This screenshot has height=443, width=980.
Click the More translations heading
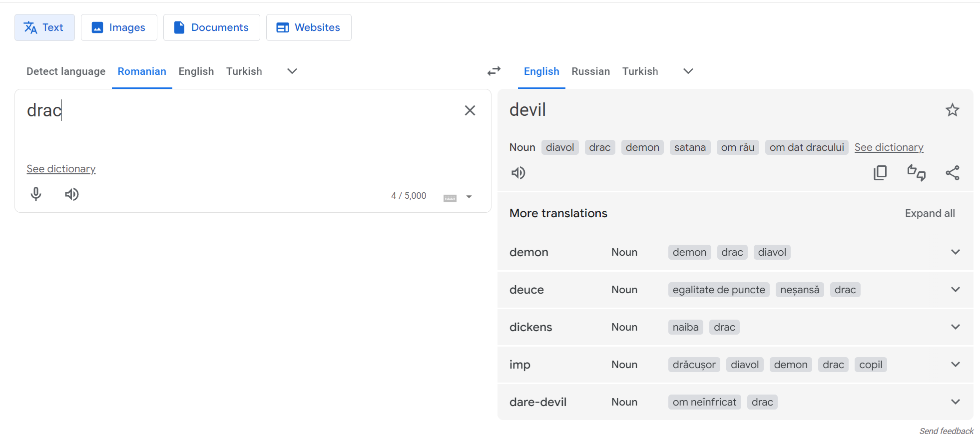pyautogui.click(x=558, y=213)
